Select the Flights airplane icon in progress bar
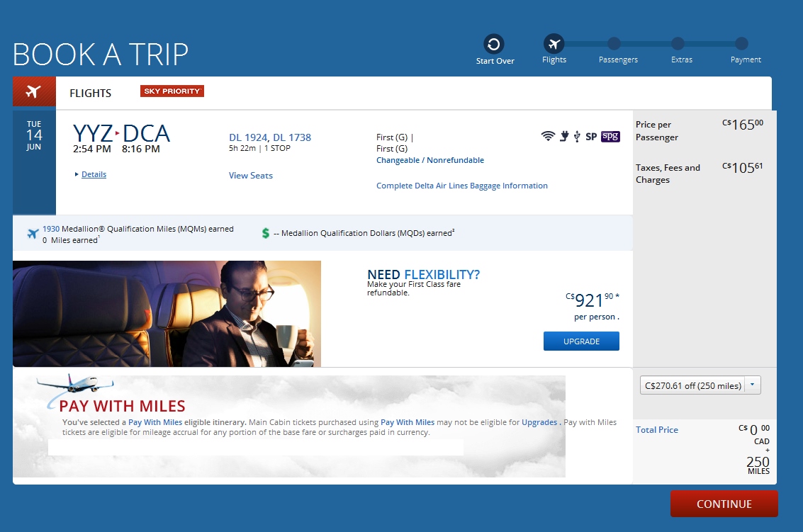Viewport: 803px width, 532px height. point(554,43)
